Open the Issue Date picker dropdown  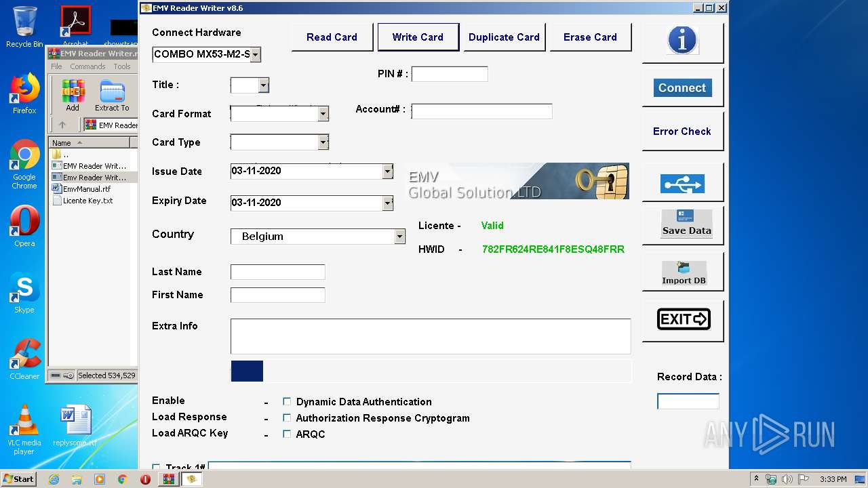tap(388, 171)
